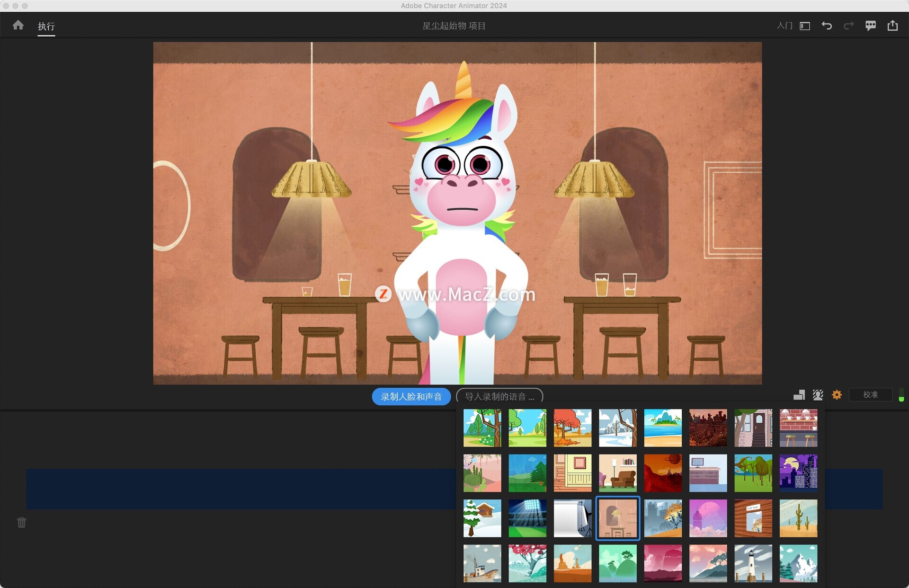Screen dimensions: 909x588
Task: Choose the purple night city skyline background
Action: tap(799, 473)
